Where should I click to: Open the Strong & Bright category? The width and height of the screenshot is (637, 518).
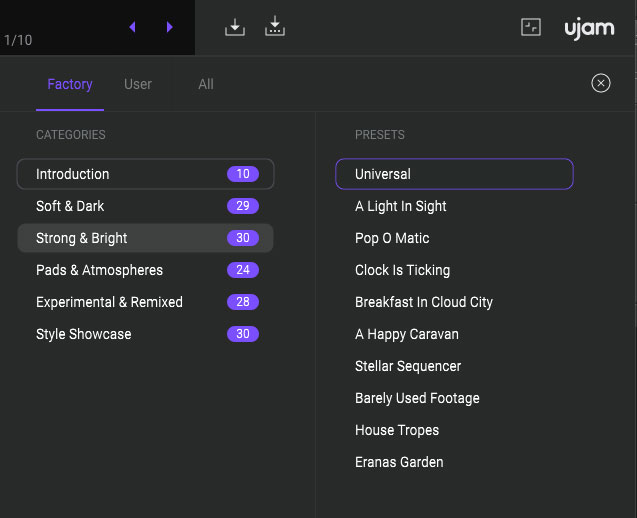[145, 238]
